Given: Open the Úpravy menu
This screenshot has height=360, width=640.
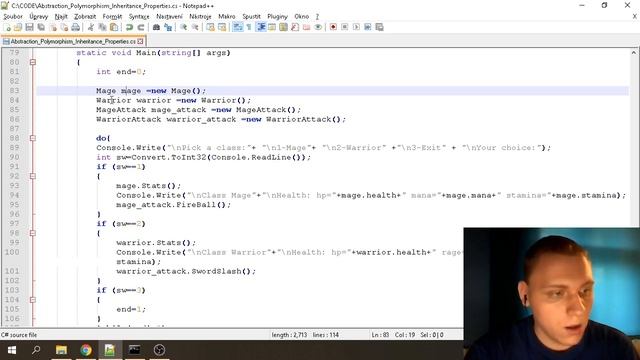Looking at the screenshot, I should 38,16.
